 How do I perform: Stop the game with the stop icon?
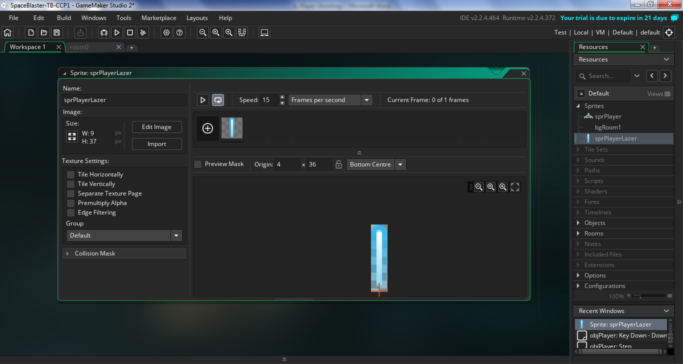pos(130,33)
